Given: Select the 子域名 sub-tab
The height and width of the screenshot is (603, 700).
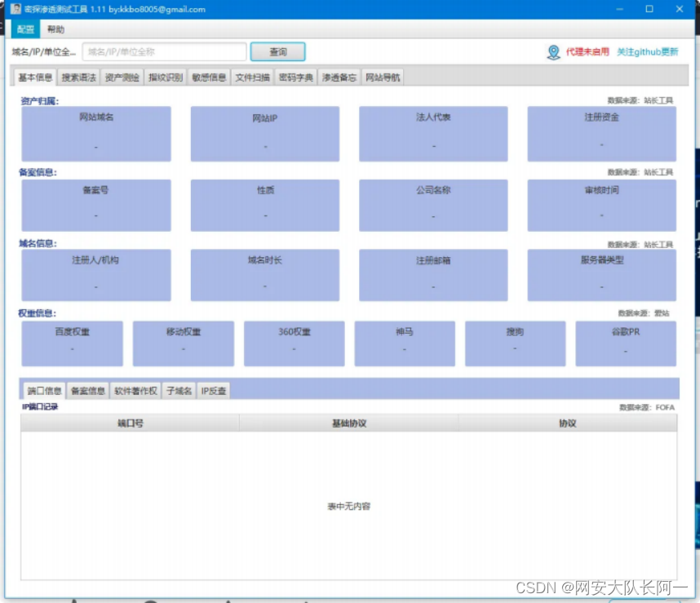Looking at the screenshot, I should 179,391.
